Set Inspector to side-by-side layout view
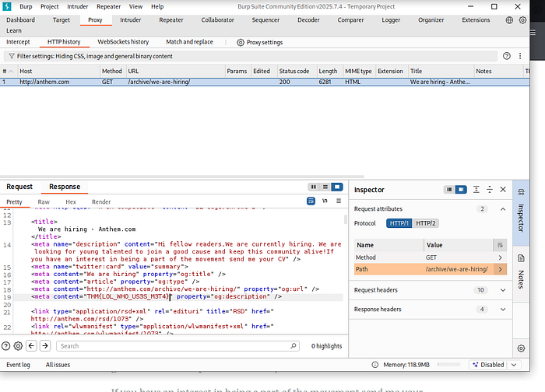The height and width of the screenshot is (392, 545). coord(461,190)
